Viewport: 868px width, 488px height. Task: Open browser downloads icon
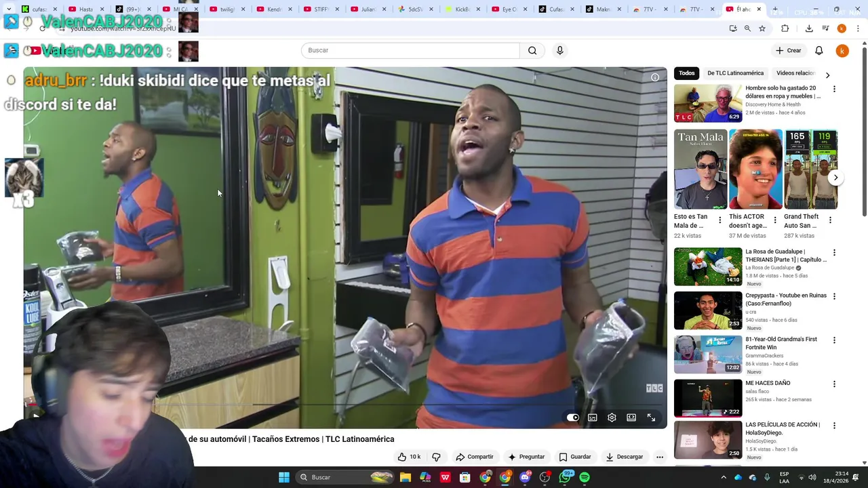click(809, 28)
